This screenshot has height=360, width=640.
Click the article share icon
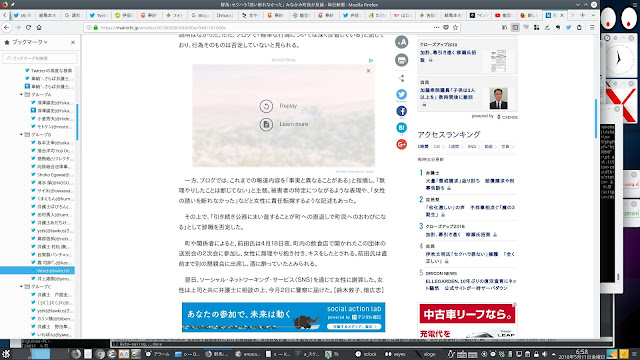pyautogui.click(x=401, y=78)
